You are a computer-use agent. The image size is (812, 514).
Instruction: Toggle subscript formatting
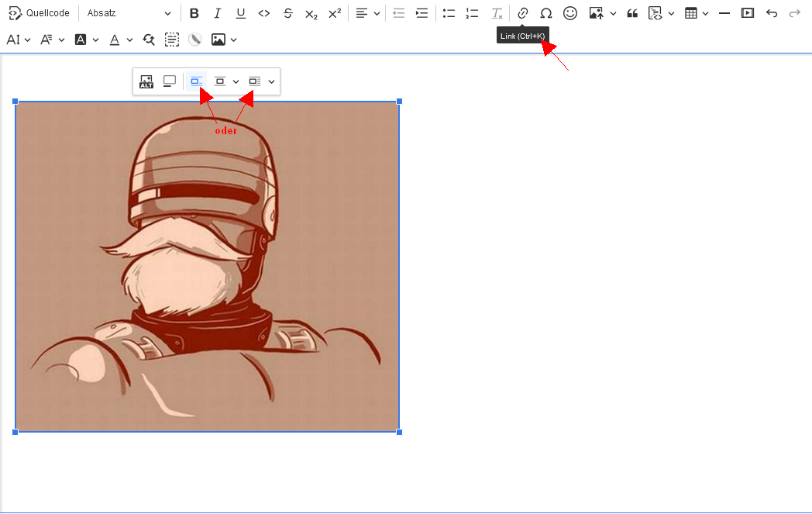[x=311, y=13]
